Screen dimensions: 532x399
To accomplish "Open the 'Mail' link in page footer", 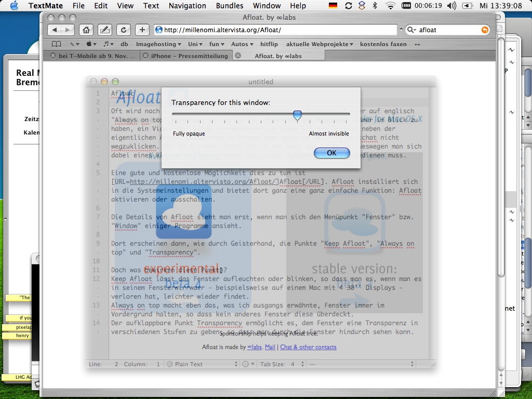I will 270,347.
